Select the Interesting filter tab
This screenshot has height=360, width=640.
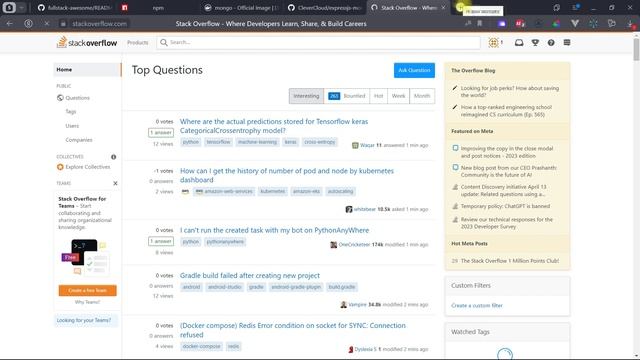tap(306, 96)
